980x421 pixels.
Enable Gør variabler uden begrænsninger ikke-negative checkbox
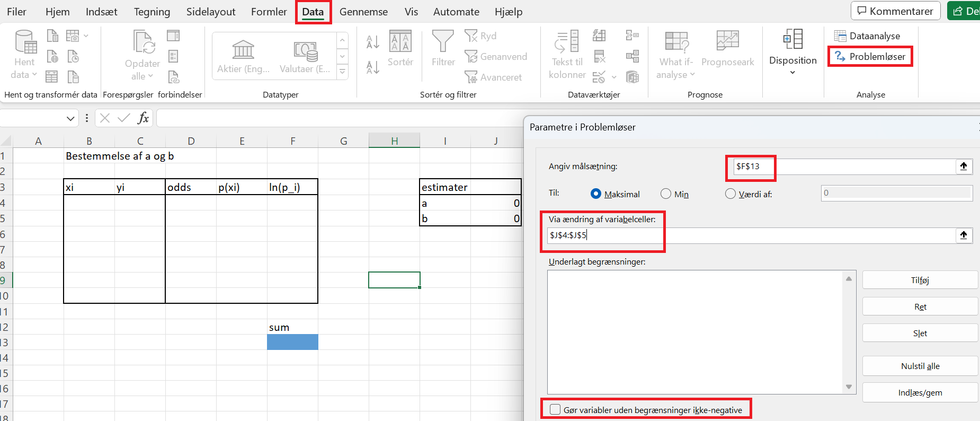tap(555, 409)
